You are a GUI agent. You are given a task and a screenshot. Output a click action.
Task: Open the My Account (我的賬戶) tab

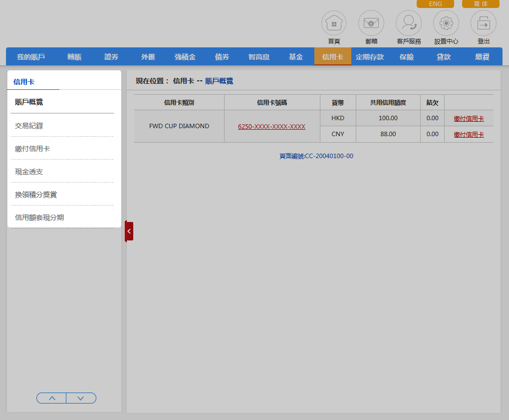click(31, 57)
